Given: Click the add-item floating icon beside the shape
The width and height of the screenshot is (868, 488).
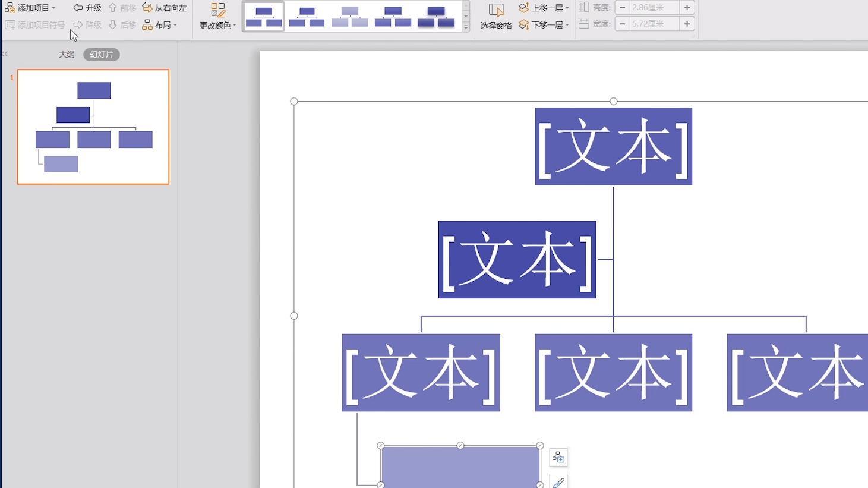Looking at the screenshot, I should [558, 457].
